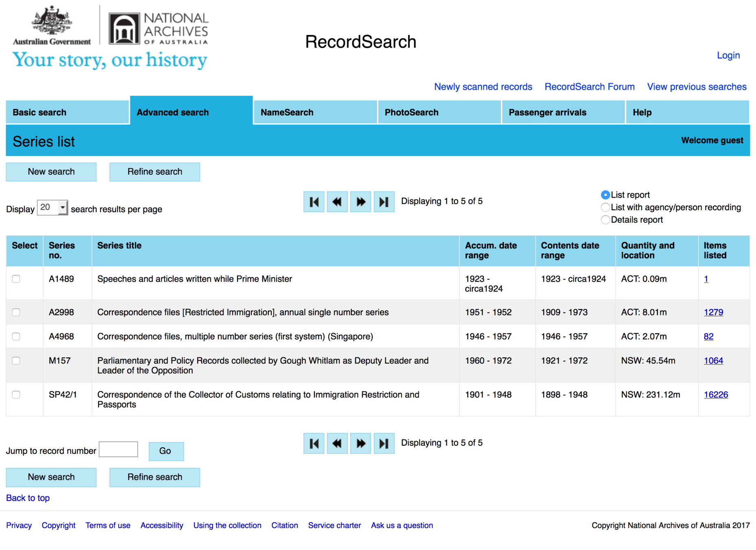Open View previous searches link
This screenshot has width=756, height=550.
(697, 87)
